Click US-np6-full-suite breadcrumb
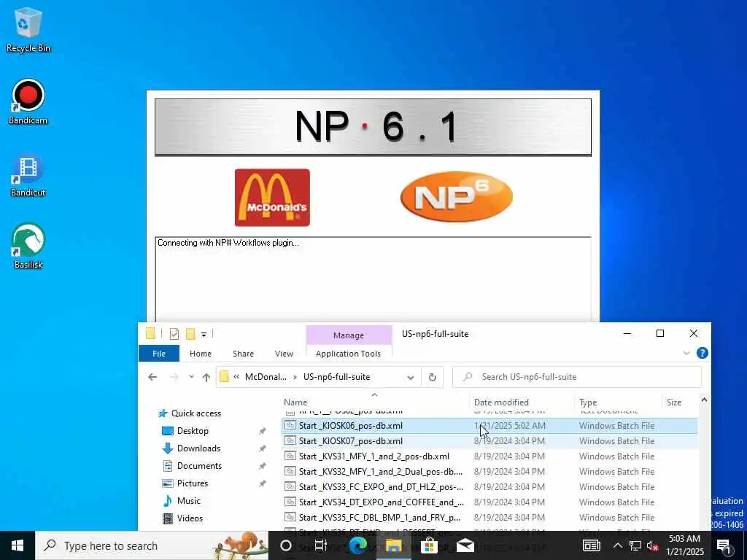The width and height of the screenshot is (747, 560). pyautogui.click(x=336, y=377)
